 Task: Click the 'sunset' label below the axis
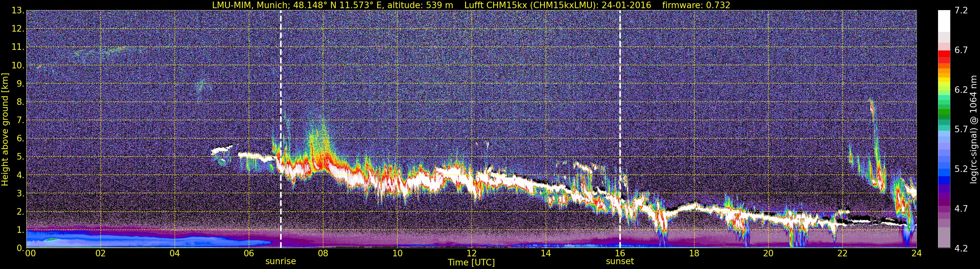point(620,262)
